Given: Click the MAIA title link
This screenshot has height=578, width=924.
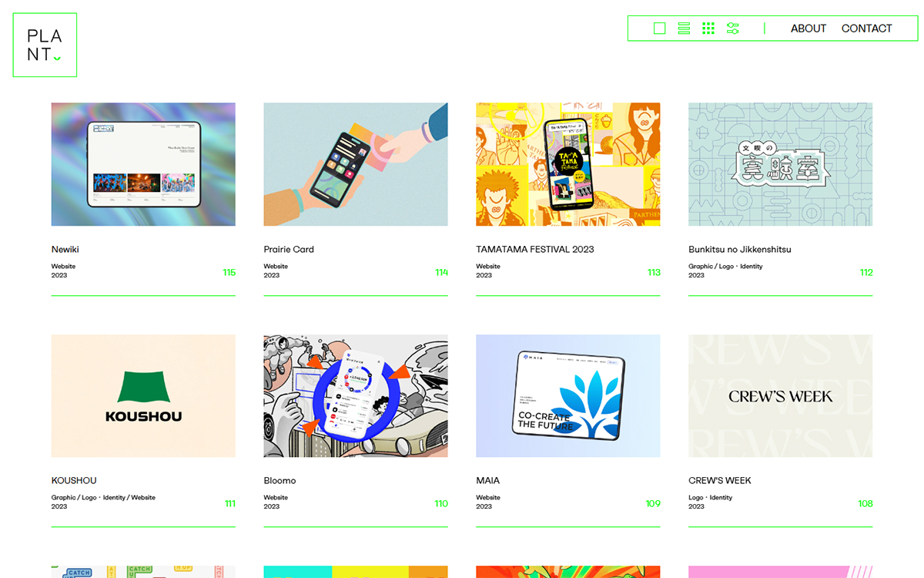Looking at the screenshot, I should pos(488,480).
